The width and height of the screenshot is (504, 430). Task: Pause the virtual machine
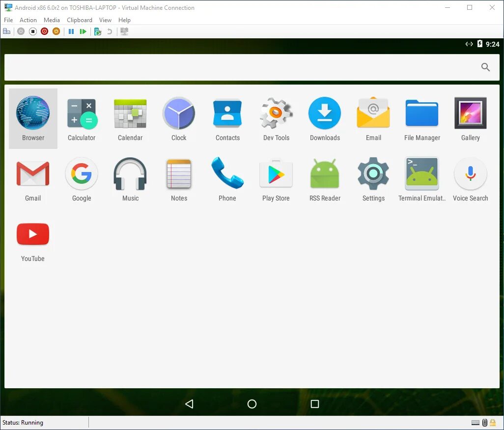click(x=71, y=31)
